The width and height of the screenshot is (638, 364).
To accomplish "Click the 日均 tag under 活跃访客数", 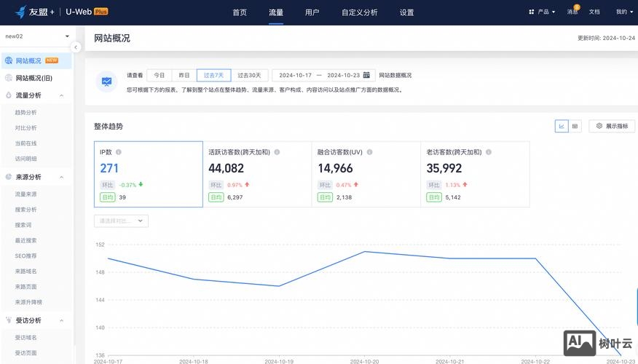I will [x=216, y=197].
